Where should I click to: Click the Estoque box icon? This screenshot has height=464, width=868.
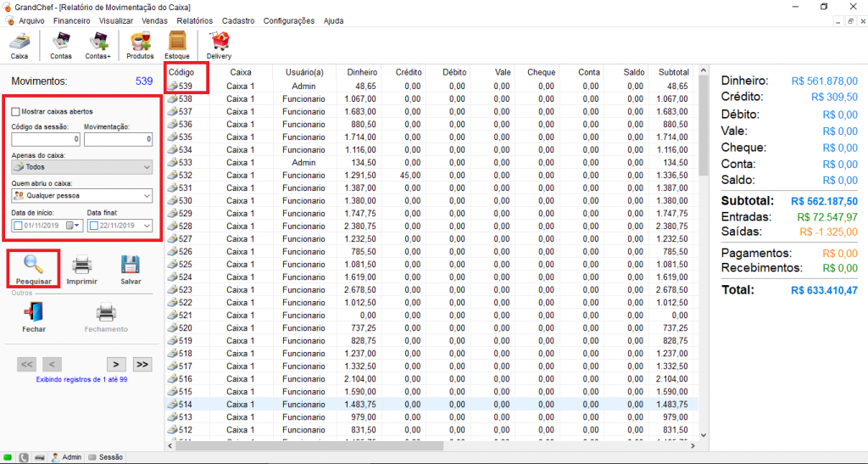coord(177,45)
